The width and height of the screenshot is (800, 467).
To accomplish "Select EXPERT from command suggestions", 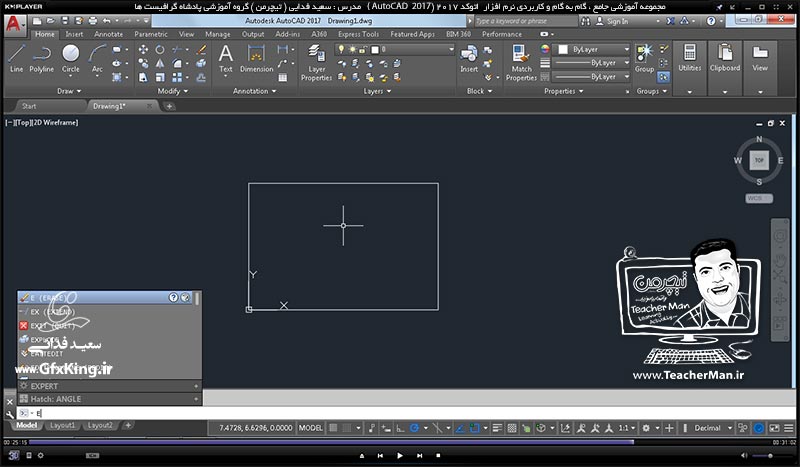I will pyautogui.click(x=110, y=386).
